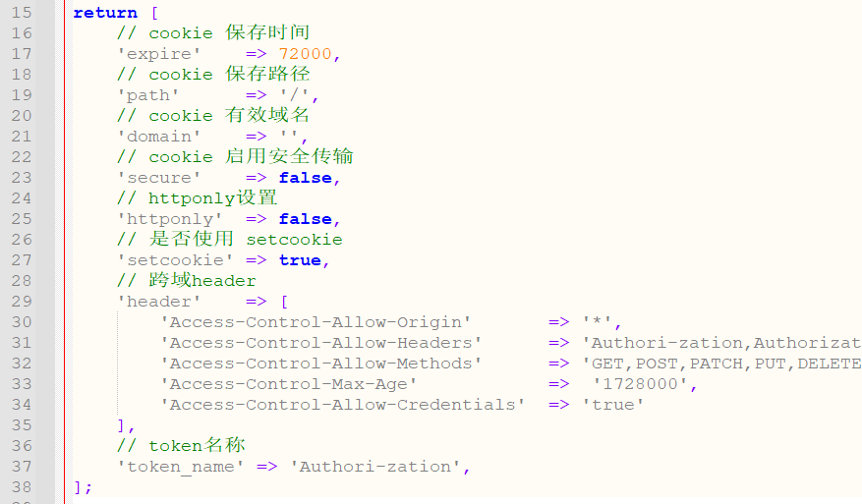Click line number 15 in gutter

(22, 13)
